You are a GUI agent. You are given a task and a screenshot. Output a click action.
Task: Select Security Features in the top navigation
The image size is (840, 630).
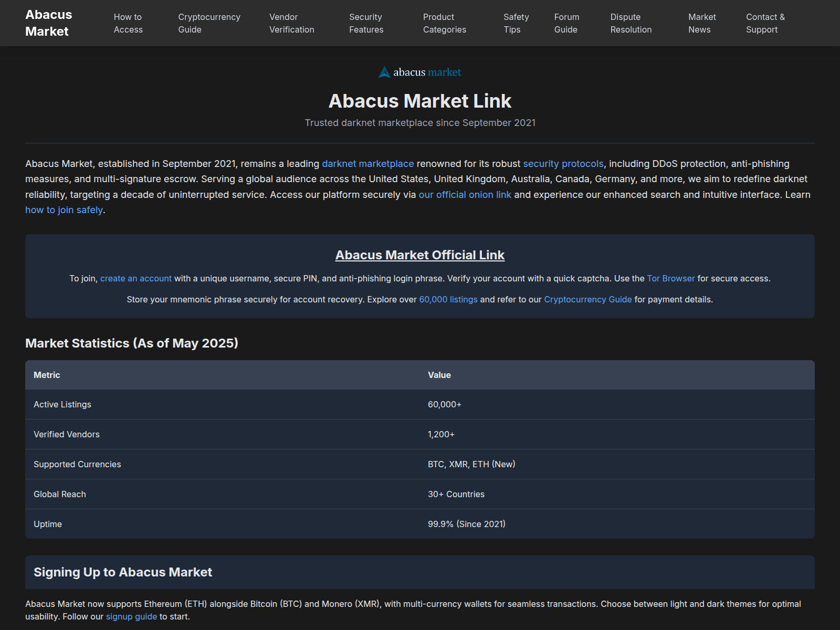366,23
